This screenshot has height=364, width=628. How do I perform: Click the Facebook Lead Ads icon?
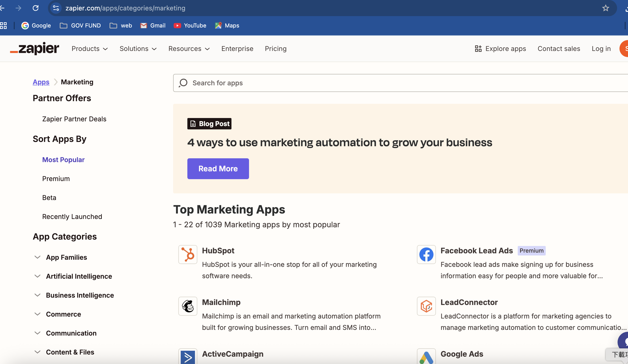[x=426, y=254]
